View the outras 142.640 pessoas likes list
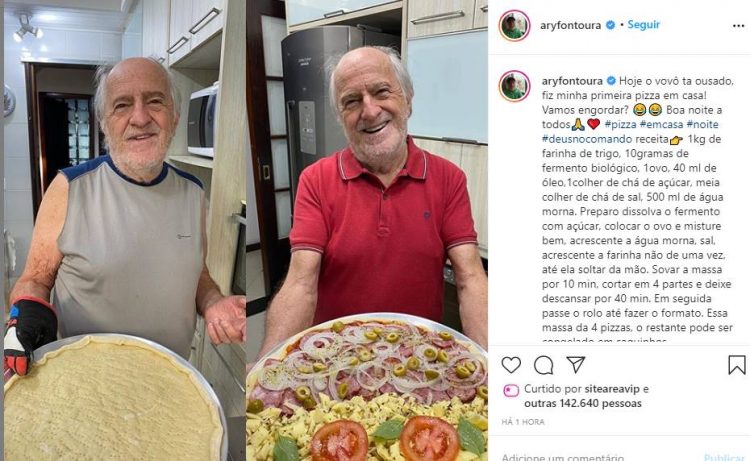Image resolution: width=750 pixels, height=461 pixels. pos(583,404)
